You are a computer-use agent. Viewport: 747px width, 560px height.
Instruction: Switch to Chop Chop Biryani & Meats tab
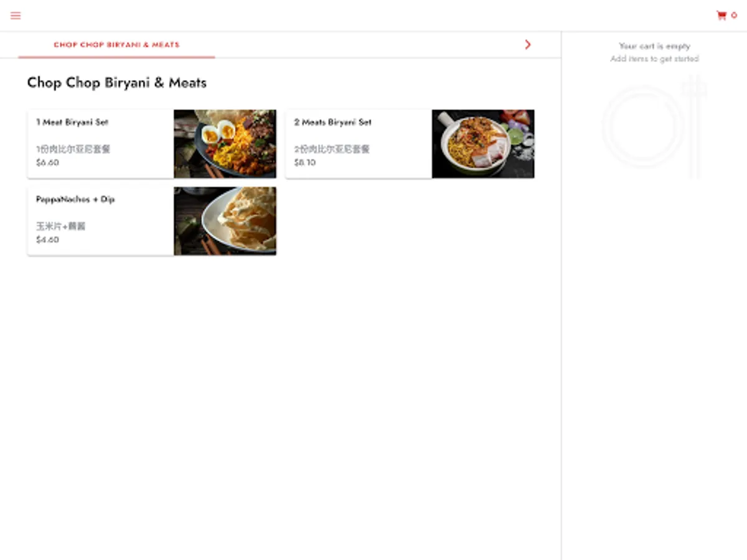[x=116, y=45]
